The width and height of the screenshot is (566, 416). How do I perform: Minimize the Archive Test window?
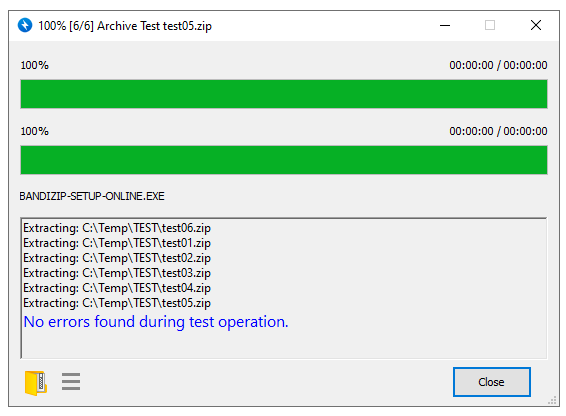pyautogui.click(x=445, y=25)
